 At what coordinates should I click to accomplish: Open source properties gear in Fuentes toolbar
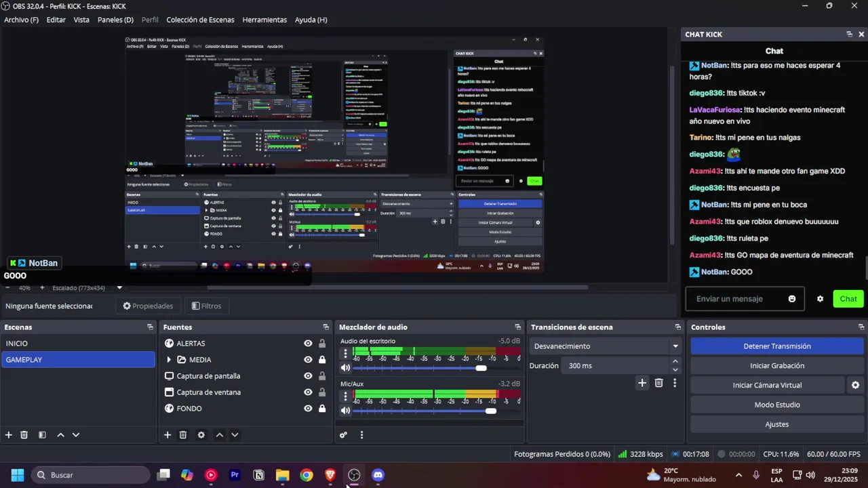[x=201, y=435]
